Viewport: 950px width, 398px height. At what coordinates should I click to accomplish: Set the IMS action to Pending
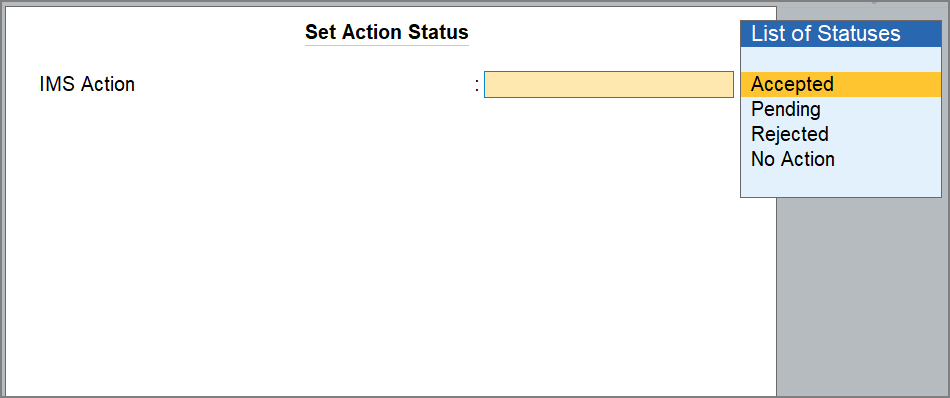click(840, 110)
